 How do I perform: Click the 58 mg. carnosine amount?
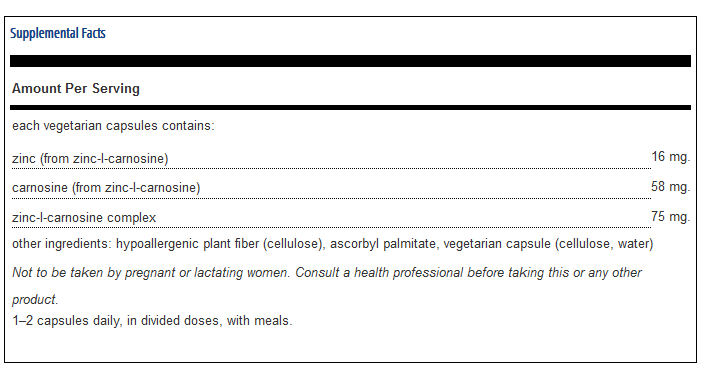[671, 186]
